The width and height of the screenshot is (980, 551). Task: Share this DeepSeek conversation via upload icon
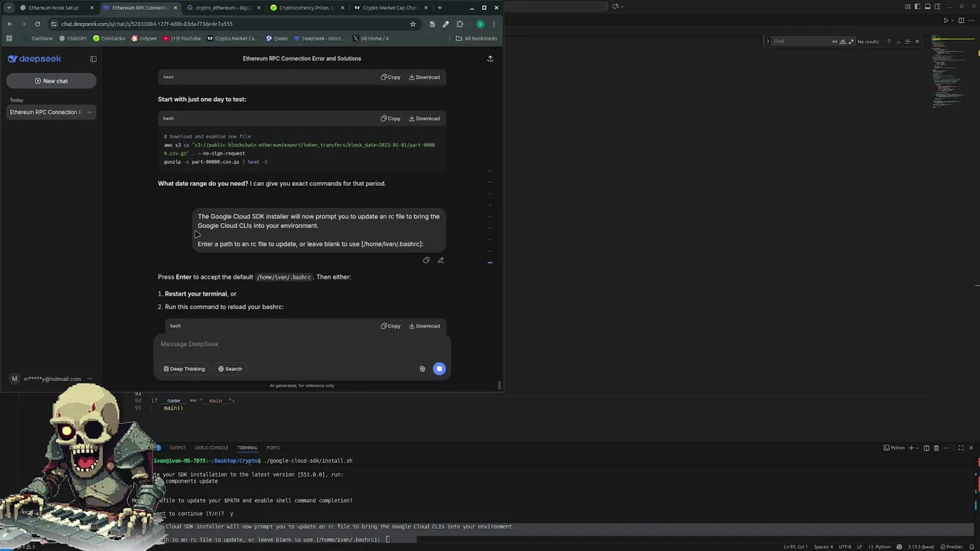tap(490, 58)
